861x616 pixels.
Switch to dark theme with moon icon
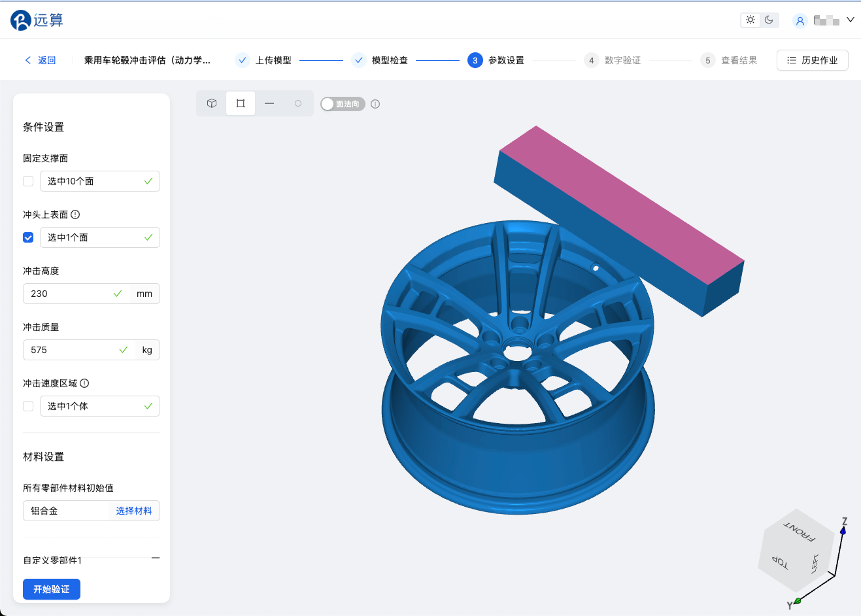(769, 20)
